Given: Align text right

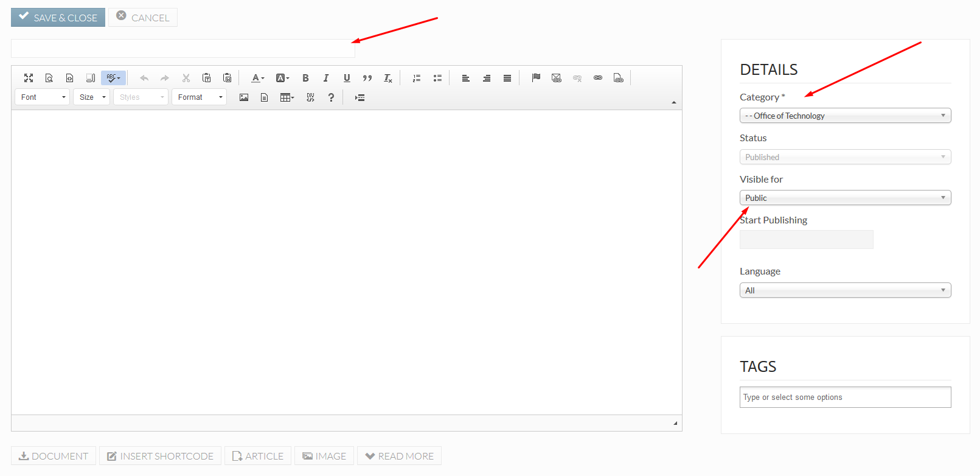Looking at the screenshot, I should pos(487,78).
